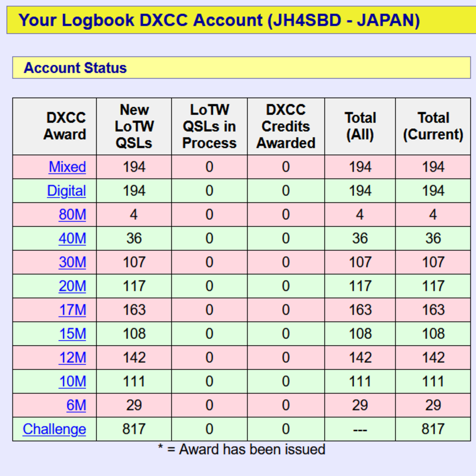The image size is (476, 476).
Task: Open the Challenge award link
Action: pos(54,429)
